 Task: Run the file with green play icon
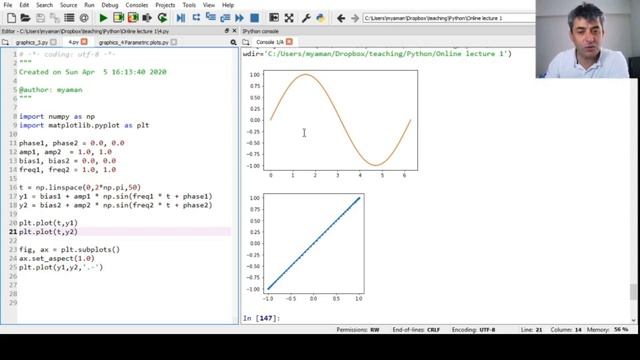[103, 18]
